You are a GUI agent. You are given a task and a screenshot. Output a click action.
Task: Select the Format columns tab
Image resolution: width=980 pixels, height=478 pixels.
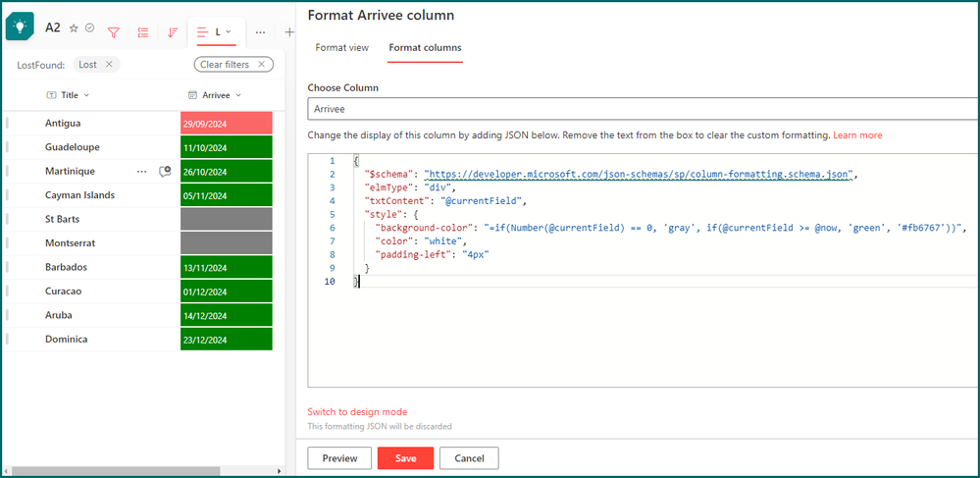point(425,47)
